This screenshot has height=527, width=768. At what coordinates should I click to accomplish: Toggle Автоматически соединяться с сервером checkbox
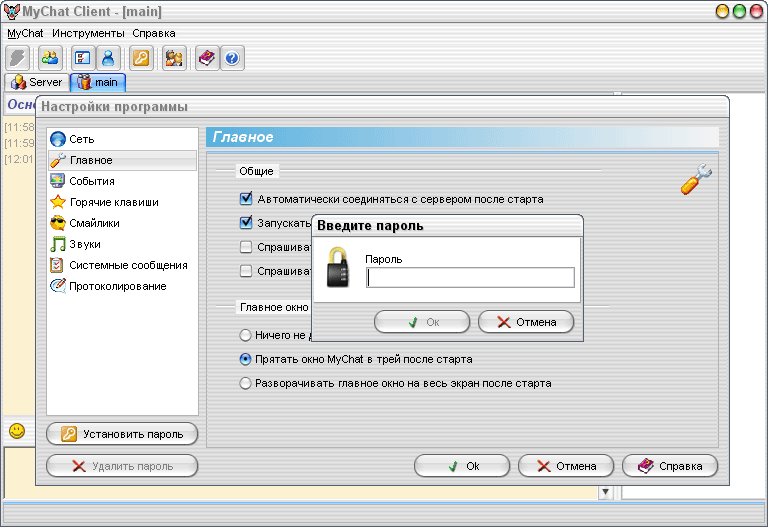point(246,199)
